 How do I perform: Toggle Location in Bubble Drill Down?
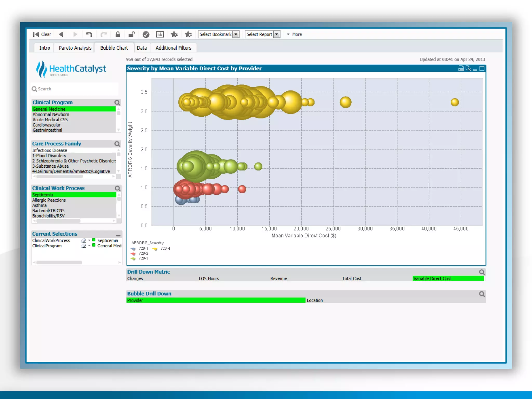point(315,300)
